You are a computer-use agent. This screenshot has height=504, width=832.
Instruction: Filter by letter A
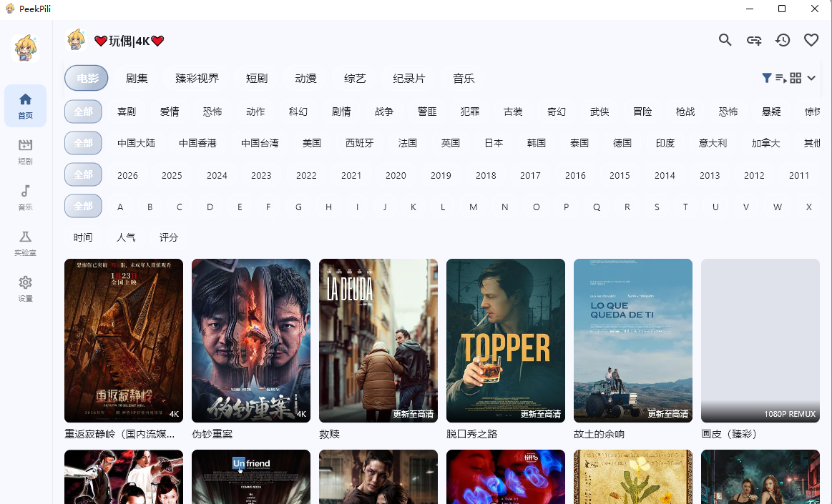120,207
